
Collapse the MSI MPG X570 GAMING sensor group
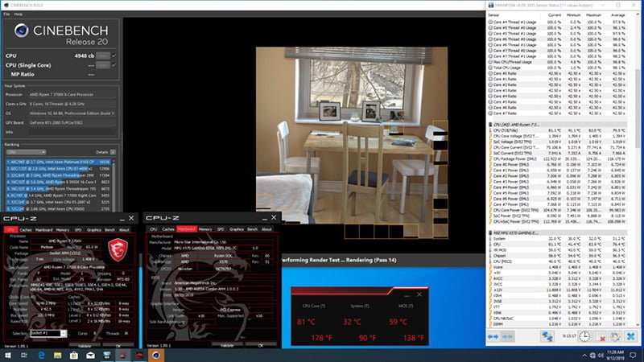490,232
